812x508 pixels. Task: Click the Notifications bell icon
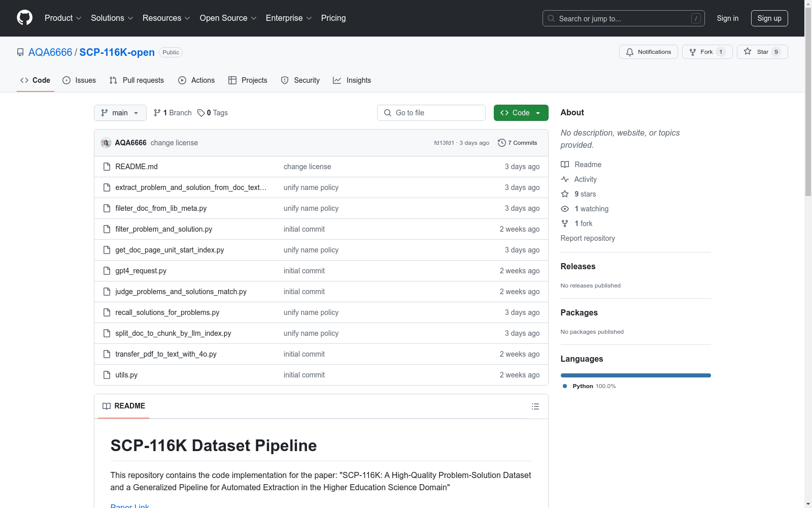630,52
